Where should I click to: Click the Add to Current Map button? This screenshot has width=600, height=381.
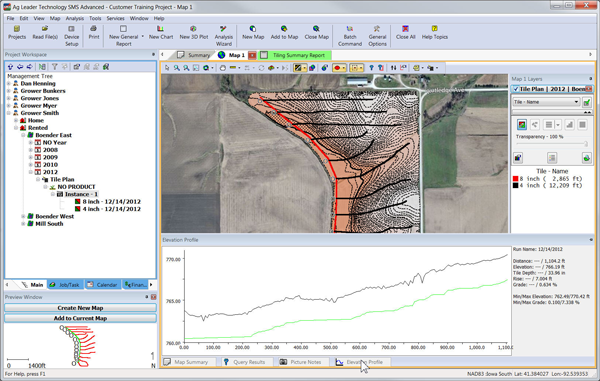coord(80,318)
